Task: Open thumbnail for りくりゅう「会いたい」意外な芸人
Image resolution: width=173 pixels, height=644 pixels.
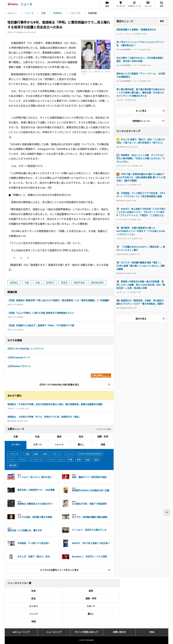Action: (x=11, y=477)
